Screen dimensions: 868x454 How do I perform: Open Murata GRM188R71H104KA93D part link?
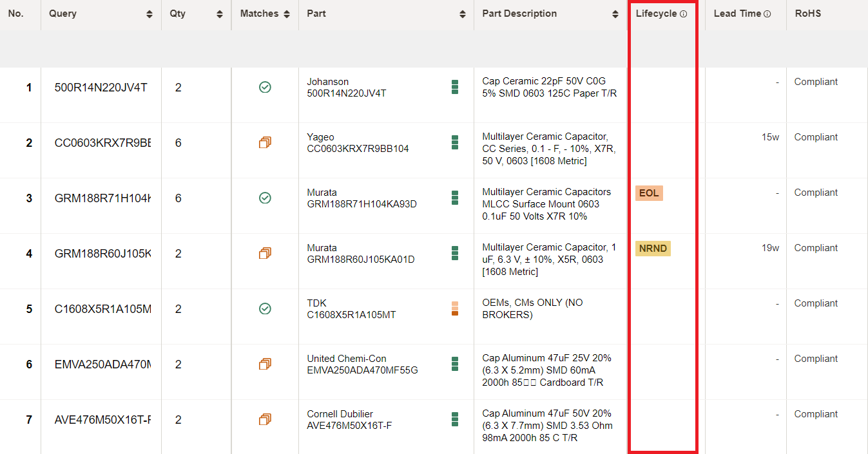(362, 198)
